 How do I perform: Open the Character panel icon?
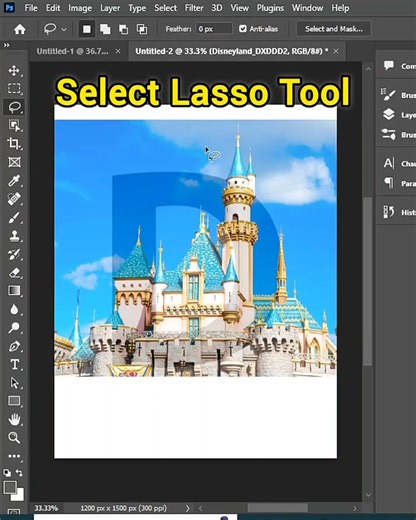click(x=389, y=163)
